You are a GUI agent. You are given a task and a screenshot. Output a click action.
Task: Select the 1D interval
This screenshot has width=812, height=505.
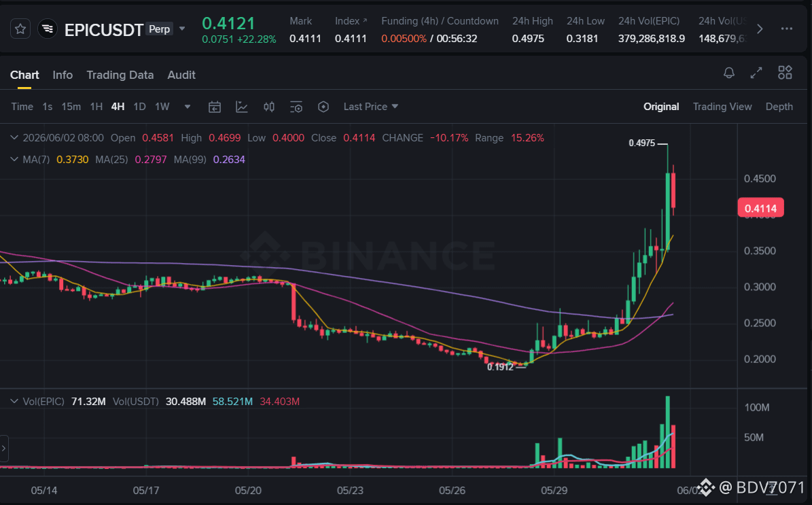coord(139,107)
